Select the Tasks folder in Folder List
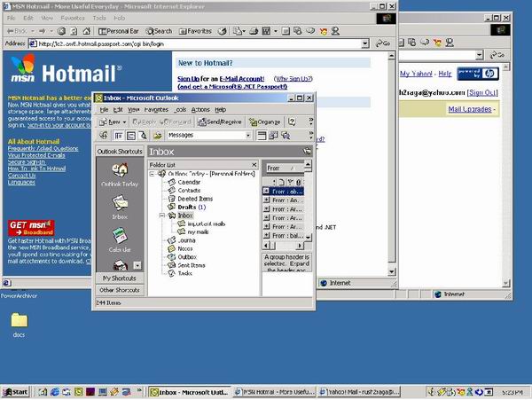This screenshot has height=400, width=532. pyautogui.click(x=185, y=273)
